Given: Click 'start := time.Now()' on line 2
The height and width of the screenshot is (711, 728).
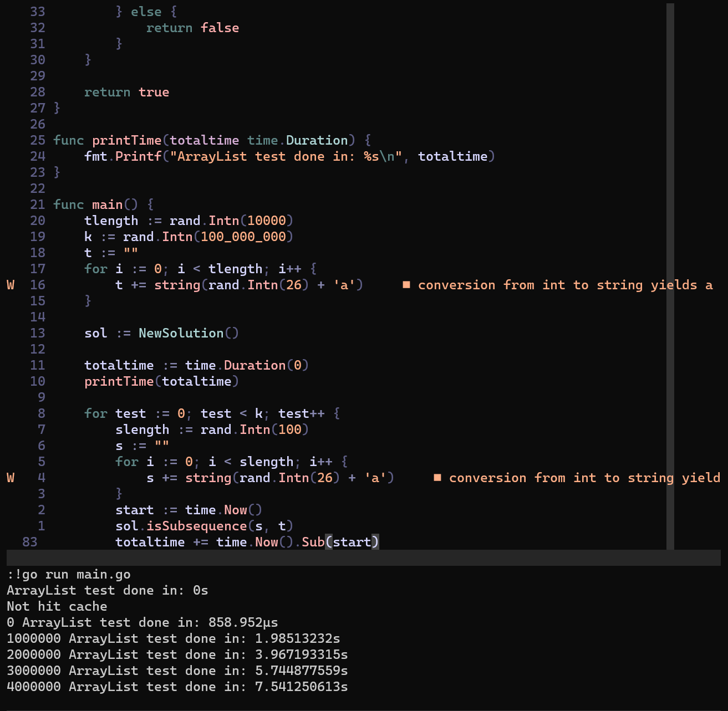Looking at the screenshot, I should [189, 510].
